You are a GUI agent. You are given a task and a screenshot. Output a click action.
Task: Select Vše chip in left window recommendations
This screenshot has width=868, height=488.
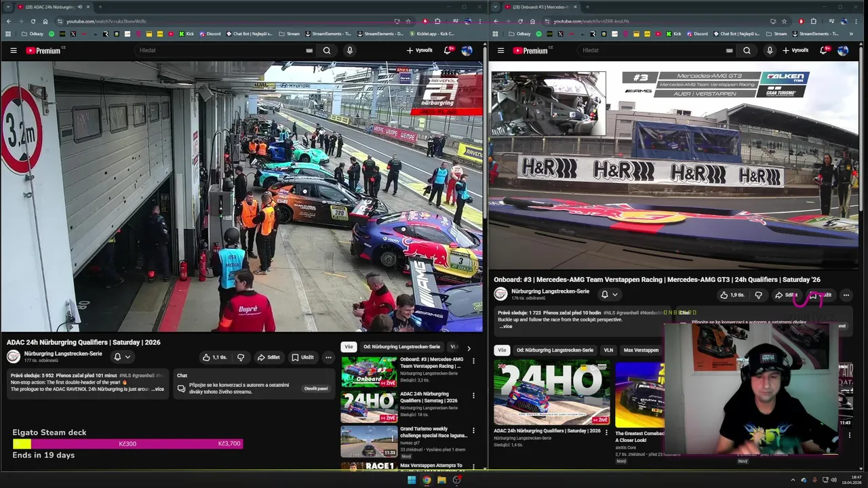tap(349, 346)
